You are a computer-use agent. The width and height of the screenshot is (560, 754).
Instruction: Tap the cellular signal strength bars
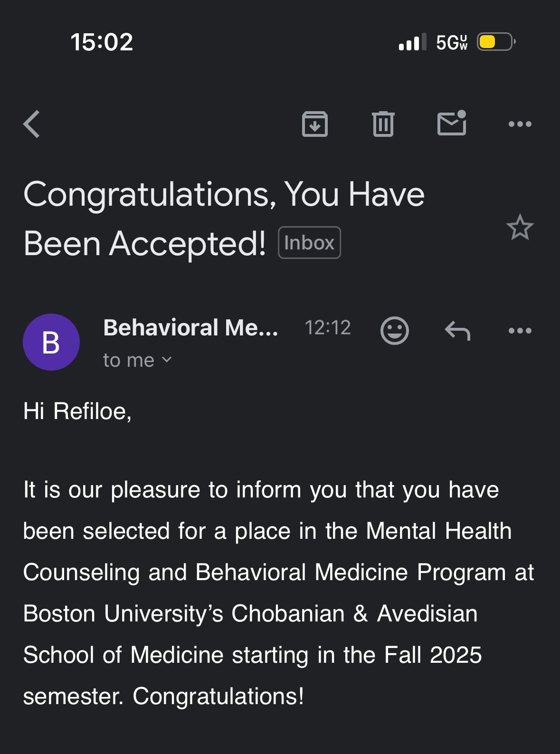pyautogui.click(x=412, y=42)
